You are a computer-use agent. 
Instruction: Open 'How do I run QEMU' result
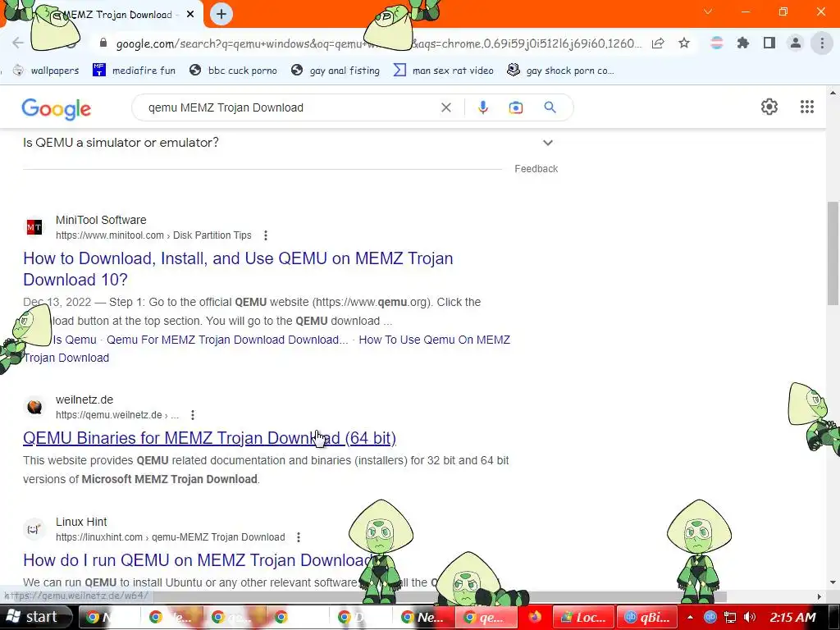pos(197,559)
